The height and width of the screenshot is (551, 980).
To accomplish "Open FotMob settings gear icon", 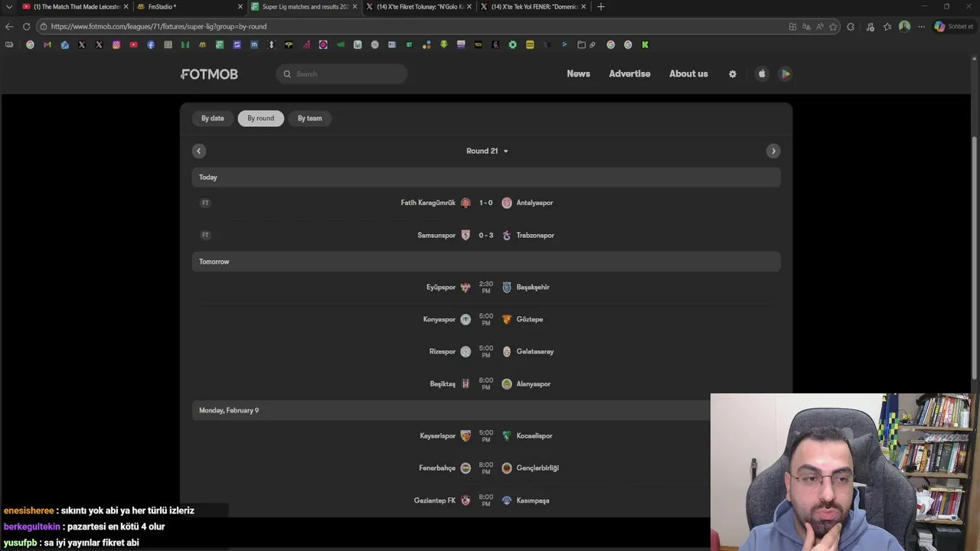I will [x=733, y=74].
